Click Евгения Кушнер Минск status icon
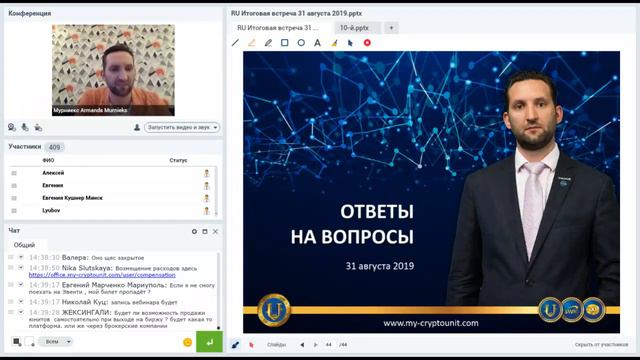The image size is (640, 360). [x=207, y=198]
